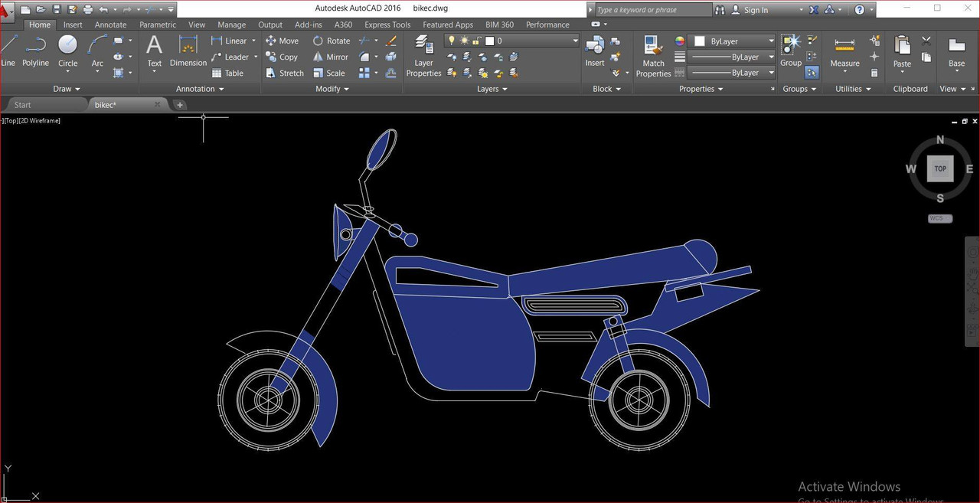
Task: Toggle the layer on/off lightbulb icon
Action: click(x=452, y=41)
